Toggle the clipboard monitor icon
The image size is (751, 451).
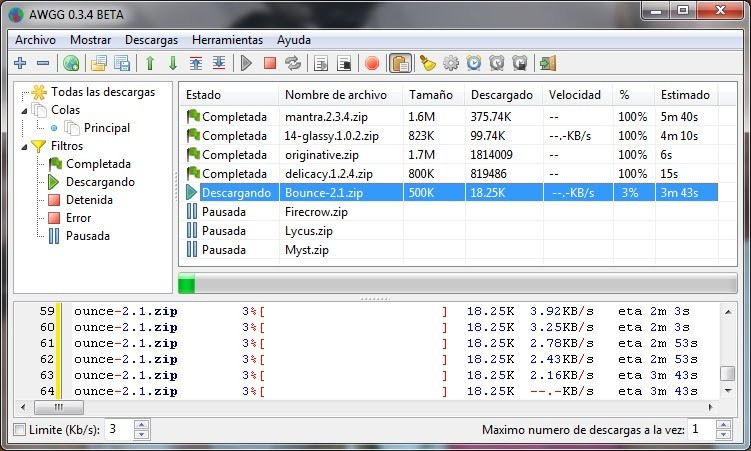pos(400,63)
